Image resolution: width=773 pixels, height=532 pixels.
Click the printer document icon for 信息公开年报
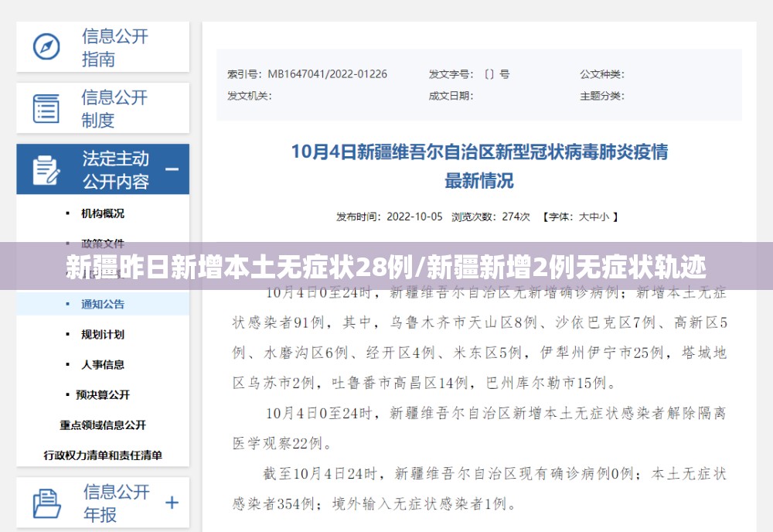coord(46,503)
